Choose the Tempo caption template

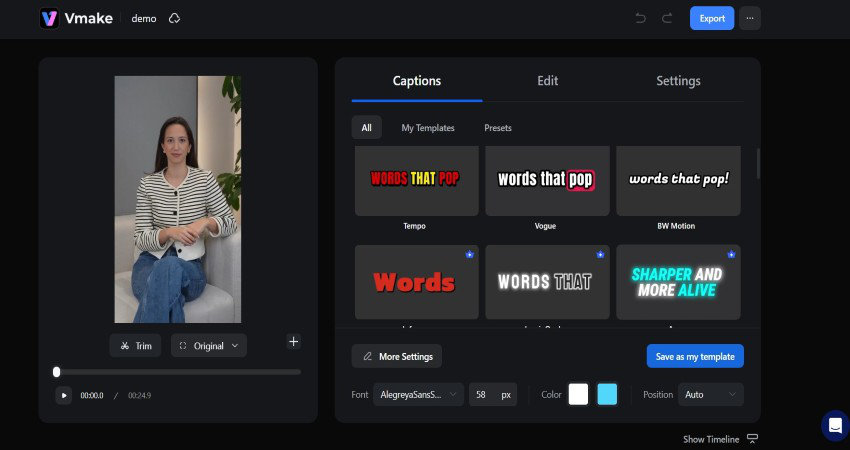(x=416, y=181)
